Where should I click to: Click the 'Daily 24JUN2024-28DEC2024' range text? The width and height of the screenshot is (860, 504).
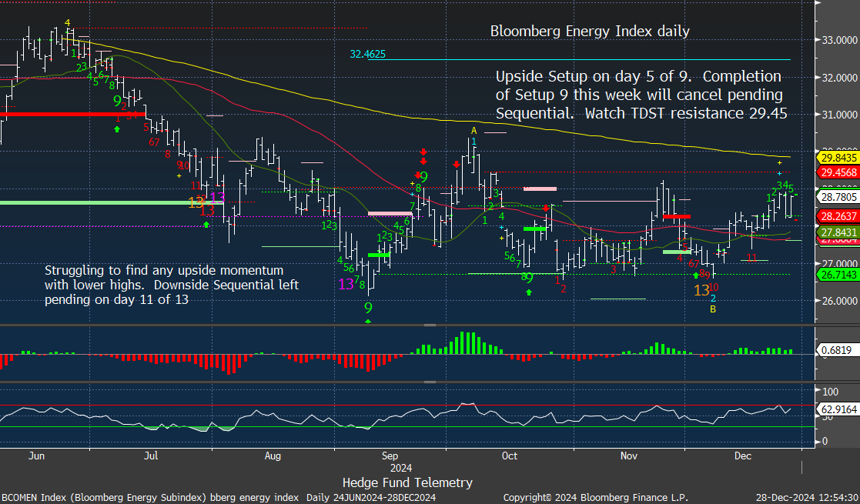[371, 497]
